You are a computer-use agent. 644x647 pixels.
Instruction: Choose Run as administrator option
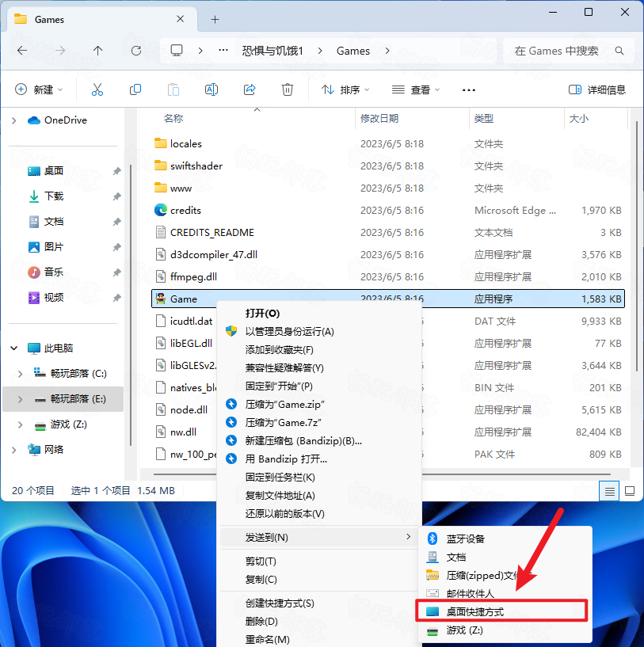[318, 331]
